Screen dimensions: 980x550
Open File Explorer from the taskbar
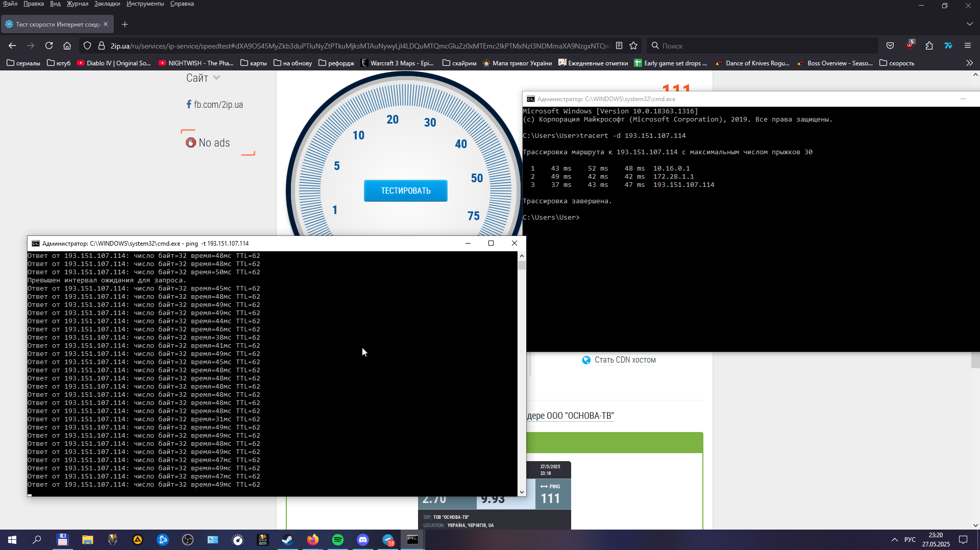[88, 540]
